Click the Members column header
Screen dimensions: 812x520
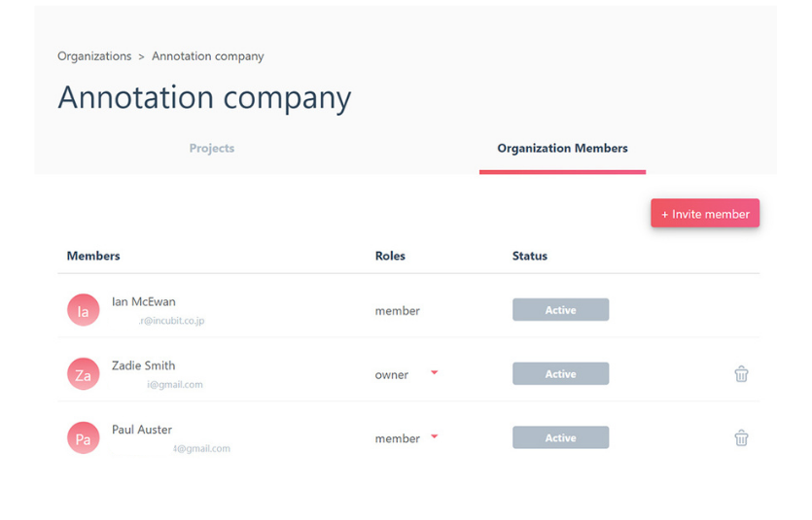coord(93,257)
